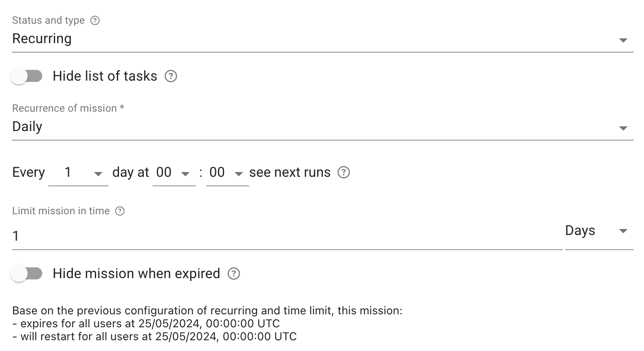Click help icon beside Limit mission in time
Screen dimensions: 644x351
click(x=120, y=211)
